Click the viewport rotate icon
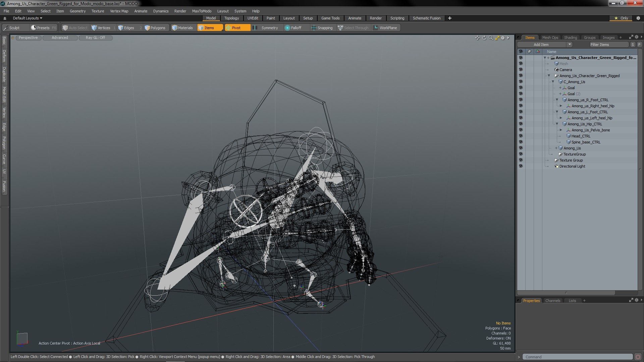This screenshot has width=644, height=362. tap(484, 38)
